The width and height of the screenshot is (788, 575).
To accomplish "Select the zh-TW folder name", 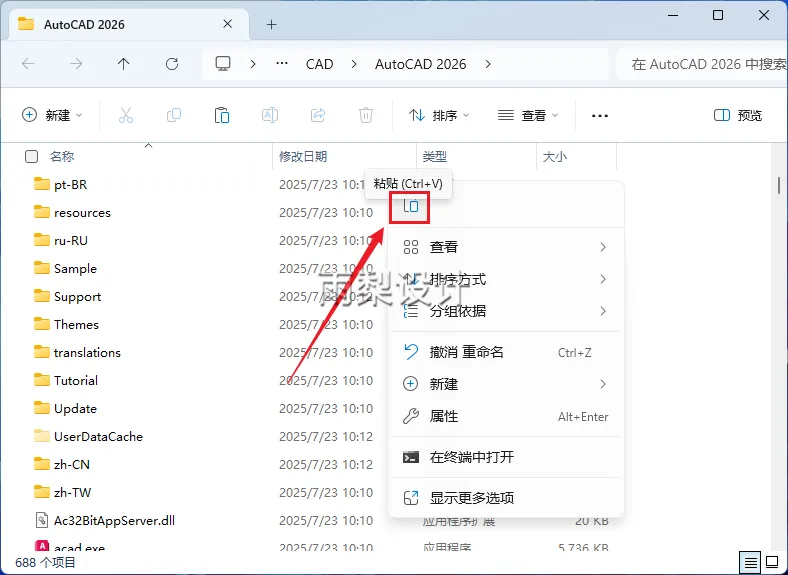I will tap(72, 493).
